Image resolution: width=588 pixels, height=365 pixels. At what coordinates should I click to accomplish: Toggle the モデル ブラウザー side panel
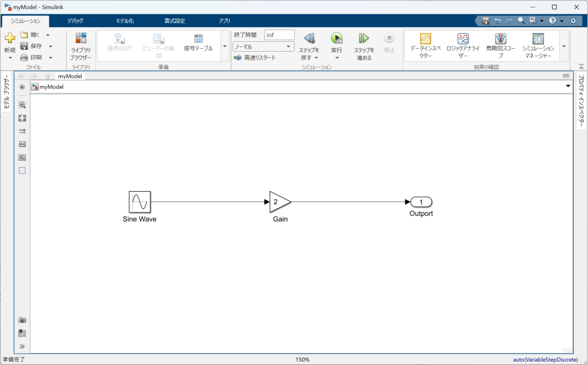coord(6,92)
